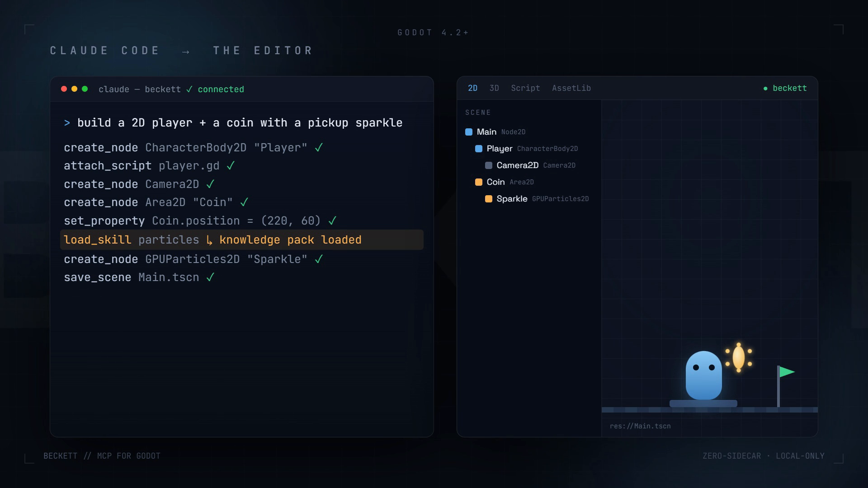
Task: Click the platform under the player
Action: [x=703, y=404]
